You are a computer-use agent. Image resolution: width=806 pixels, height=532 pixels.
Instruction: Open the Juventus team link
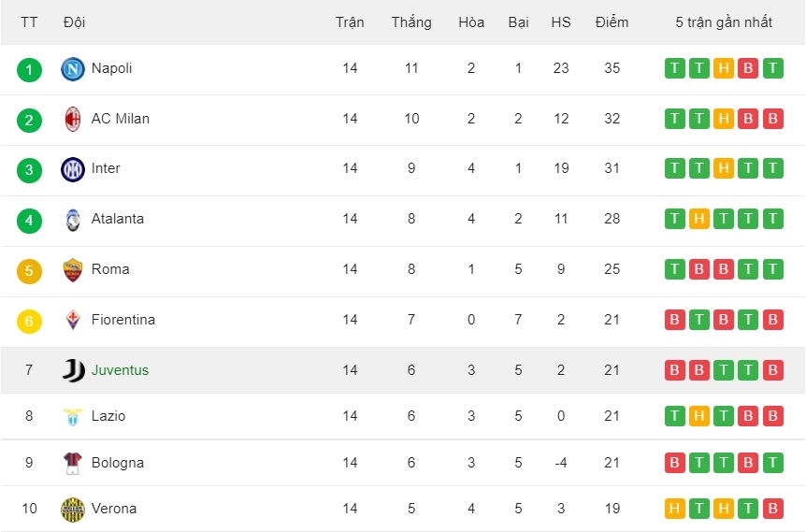pyautogui.click(x=120, y=370)
